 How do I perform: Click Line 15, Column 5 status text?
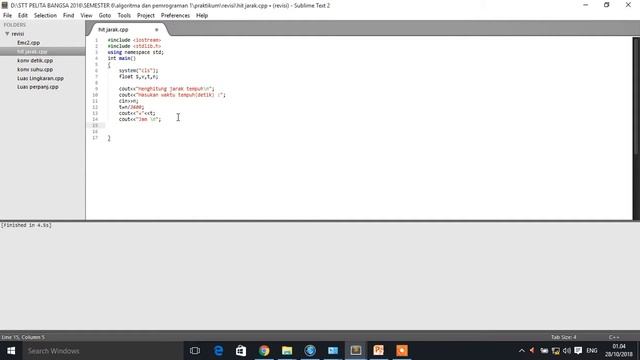click(23, 337)
